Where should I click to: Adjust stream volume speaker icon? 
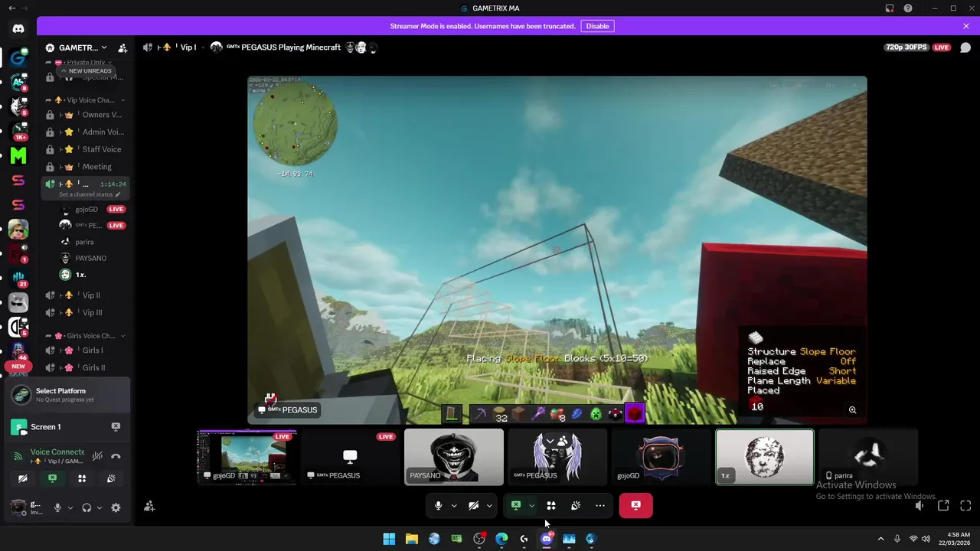(x=920, y=506)
